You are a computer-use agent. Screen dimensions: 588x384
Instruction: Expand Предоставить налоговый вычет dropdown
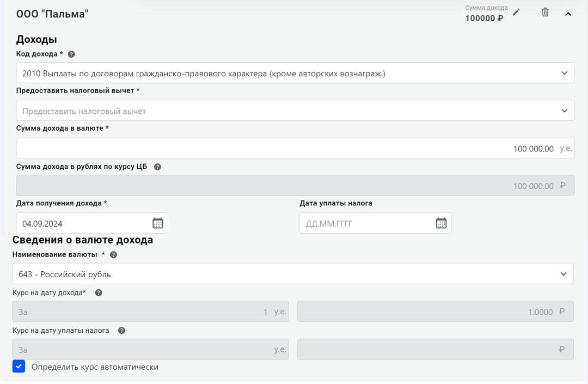pos(564,111)
